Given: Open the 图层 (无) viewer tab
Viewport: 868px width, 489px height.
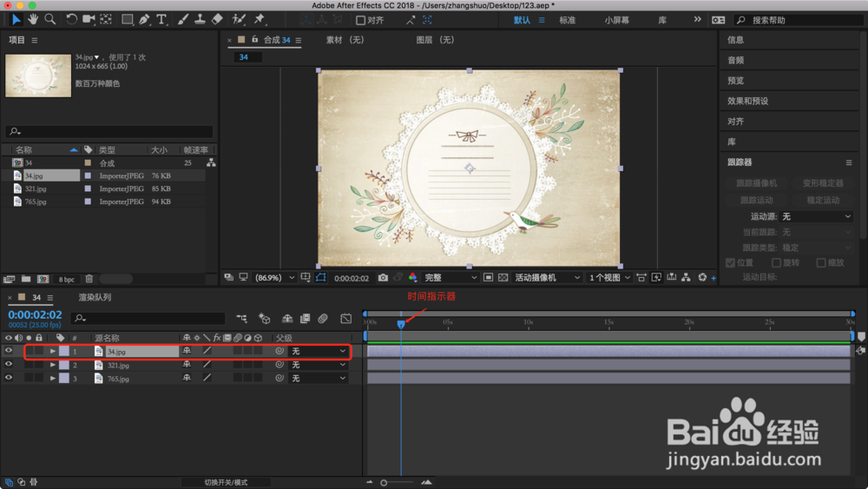Looking at the screenshot, I should [435, 40].
